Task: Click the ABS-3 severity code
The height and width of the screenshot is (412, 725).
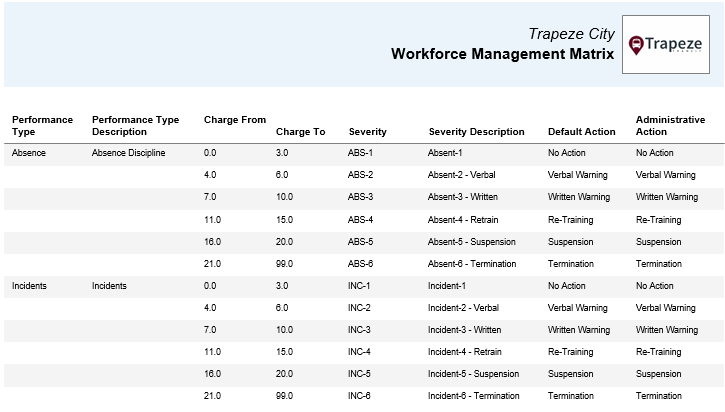Action: [x=360, y=197]
